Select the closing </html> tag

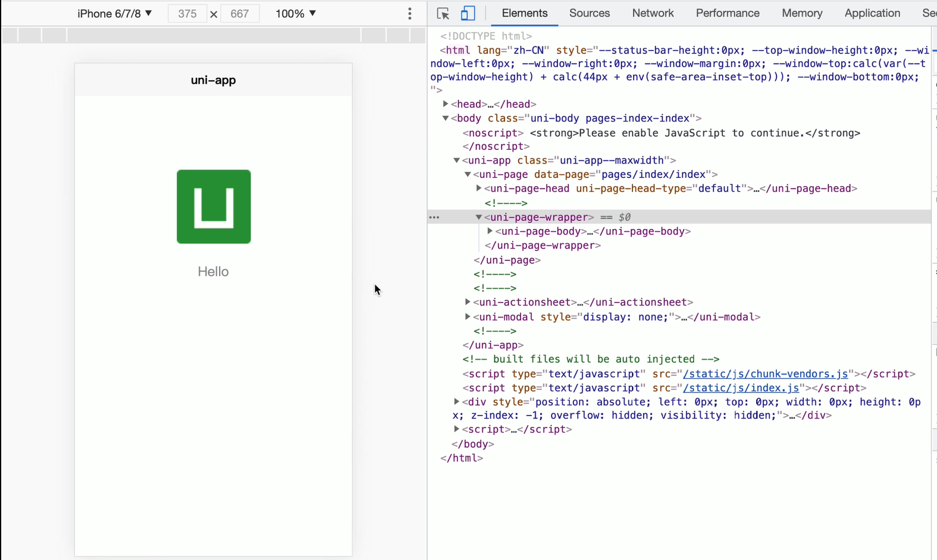tap(462, 458)
